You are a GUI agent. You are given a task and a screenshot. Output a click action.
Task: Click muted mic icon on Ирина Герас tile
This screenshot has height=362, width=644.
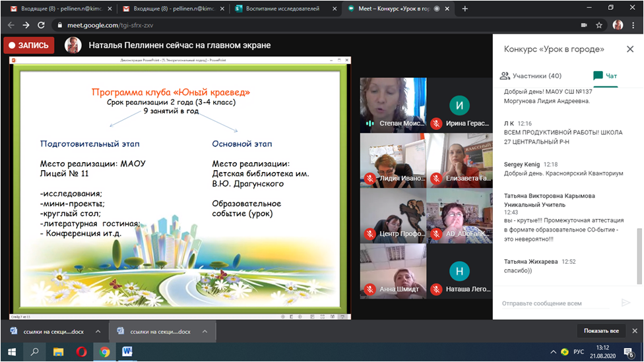tap(436, 123)
